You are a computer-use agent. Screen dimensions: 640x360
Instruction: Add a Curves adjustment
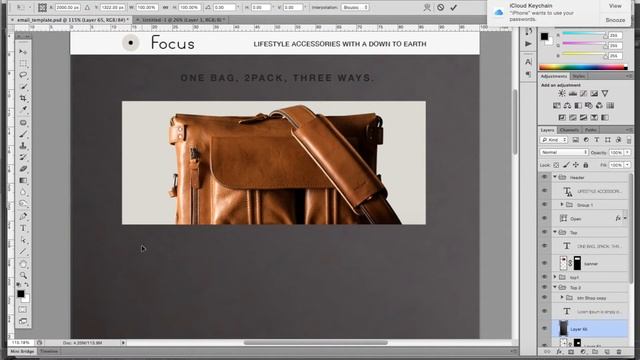[x=583, y=93]
